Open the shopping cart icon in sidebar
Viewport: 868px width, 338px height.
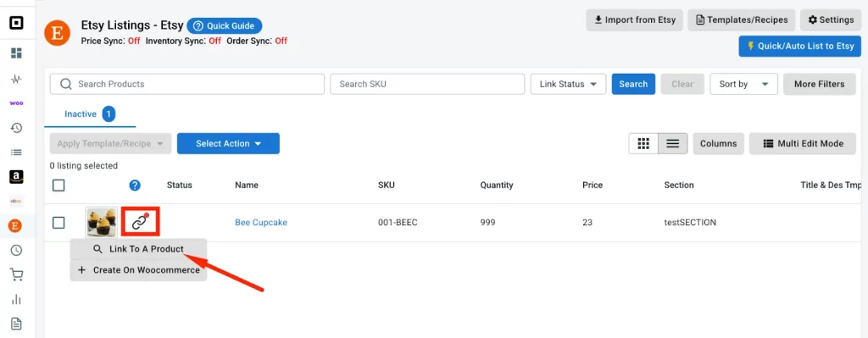point(17,275)
